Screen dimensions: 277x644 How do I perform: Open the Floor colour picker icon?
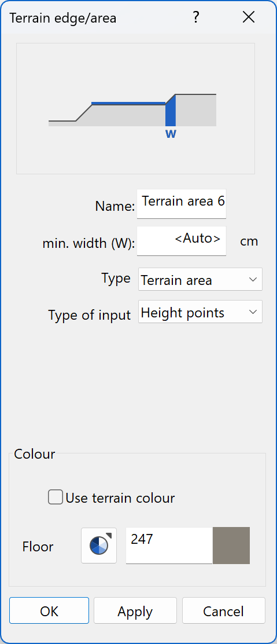click(x=99, y=546)
